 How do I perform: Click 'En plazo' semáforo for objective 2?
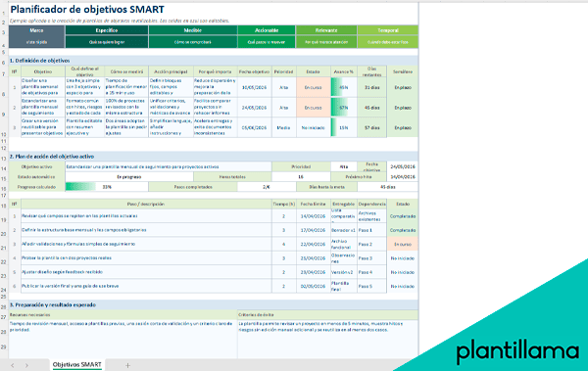pos(403,108)
